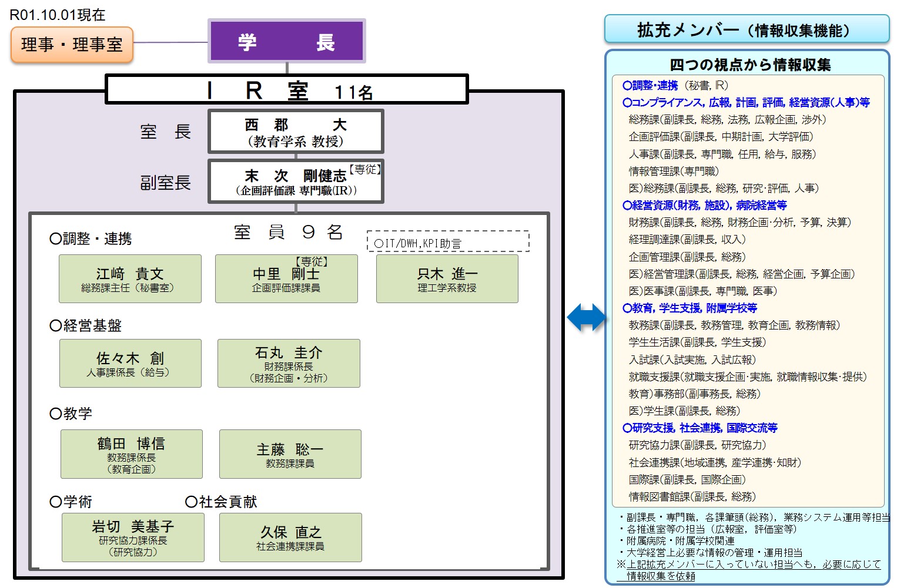Click the 佐々木 創 member card

pos(130,363)
